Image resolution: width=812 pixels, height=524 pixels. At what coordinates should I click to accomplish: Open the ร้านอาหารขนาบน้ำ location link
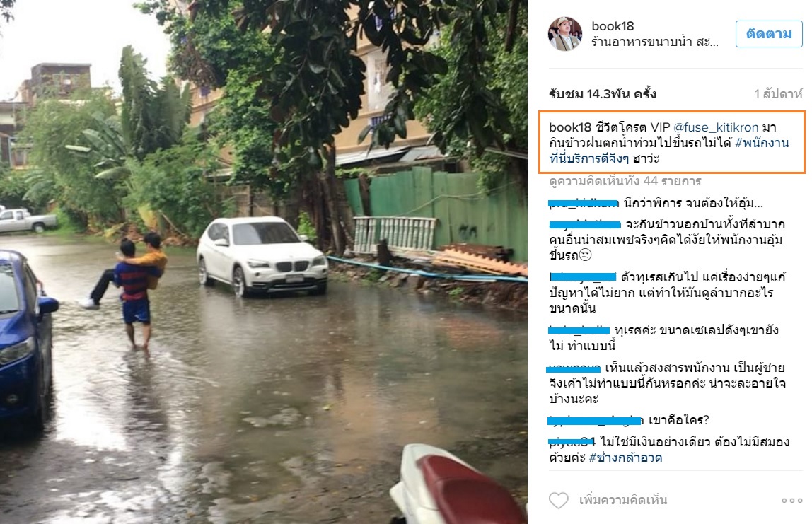pos(655,42)
